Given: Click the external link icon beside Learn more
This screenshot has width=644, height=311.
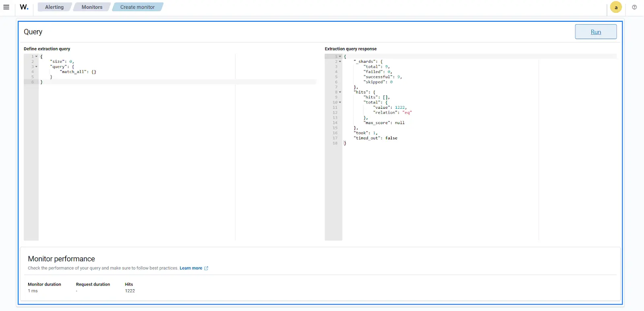Looking at the screenshot, I should [x=206, y=268].
